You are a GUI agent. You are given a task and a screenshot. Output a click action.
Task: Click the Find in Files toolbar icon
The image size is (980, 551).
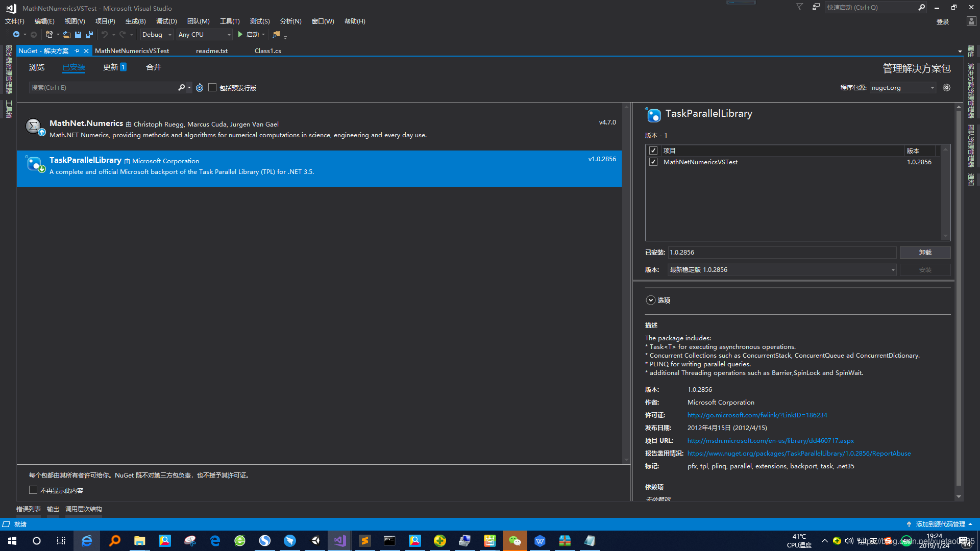276,35
